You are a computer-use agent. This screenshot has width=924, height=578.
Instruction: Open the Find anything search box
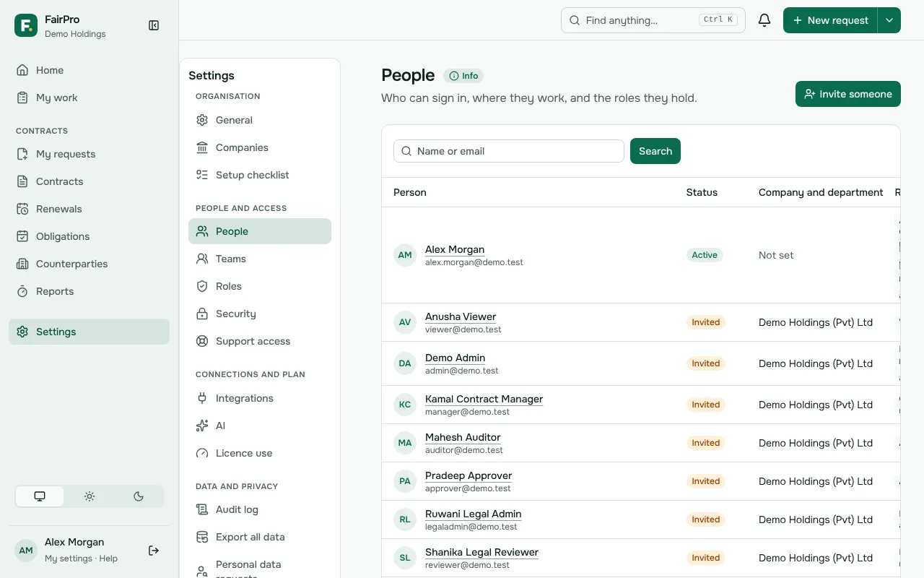coord(653,20)
